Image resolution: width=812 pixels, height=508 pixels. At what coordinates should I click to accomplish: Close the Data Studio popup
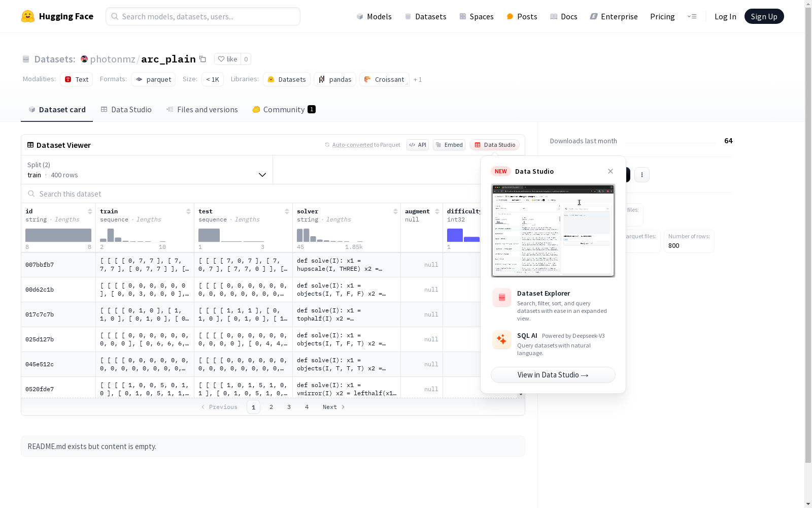611,171
